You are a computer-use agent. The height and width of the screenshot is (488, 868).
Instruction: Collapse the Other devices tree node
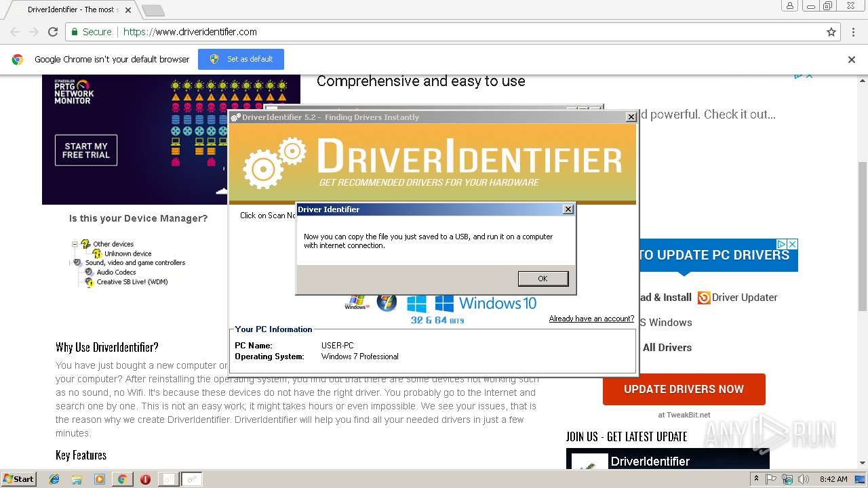pos(75,244)
